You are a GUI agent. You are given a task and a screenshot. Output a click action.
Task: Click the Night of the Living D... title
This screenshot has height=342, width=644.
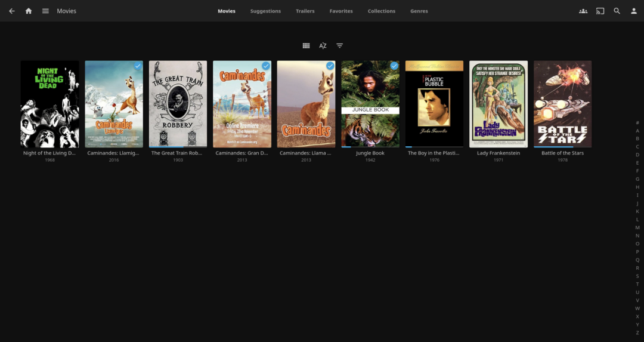pyautogui.click(x=49, y=153)
